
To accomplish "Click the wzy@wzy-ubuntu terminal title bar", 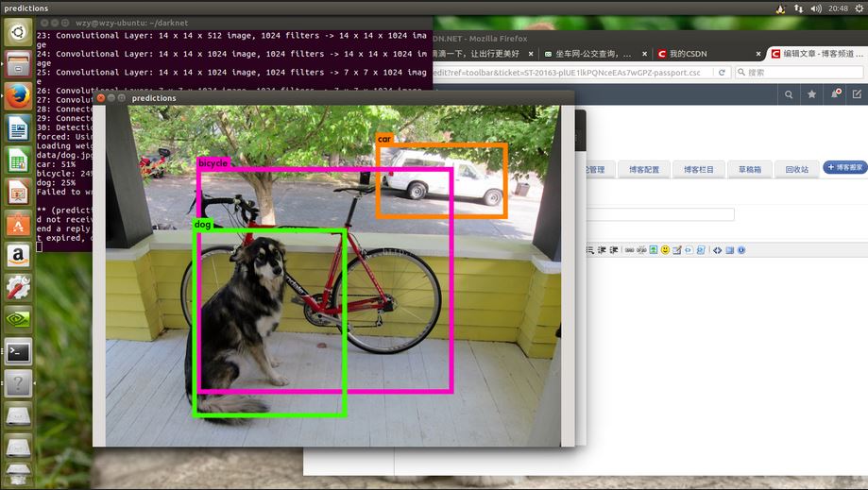I will [131, 23].
